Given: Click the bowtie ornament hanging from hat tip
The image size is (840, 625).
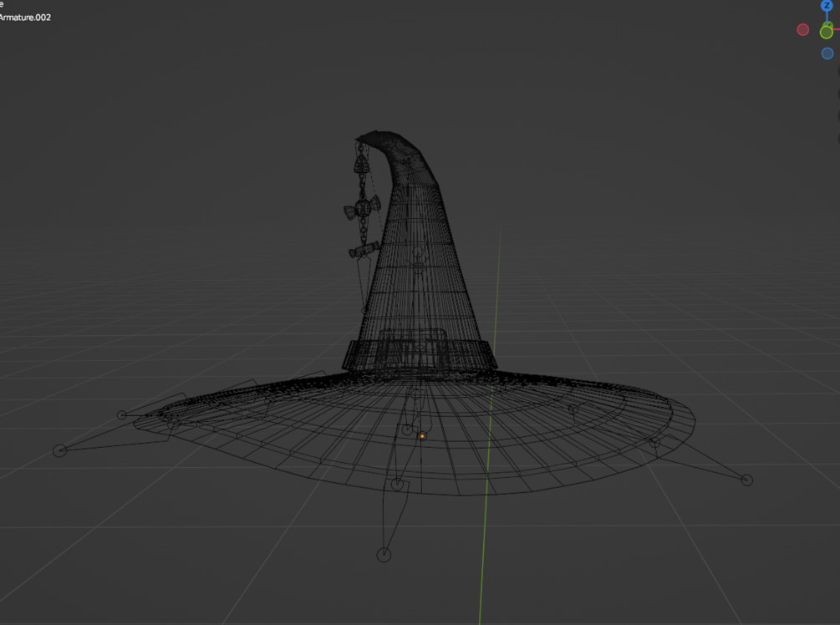Looking at the screenshot, I should point(363,207).
